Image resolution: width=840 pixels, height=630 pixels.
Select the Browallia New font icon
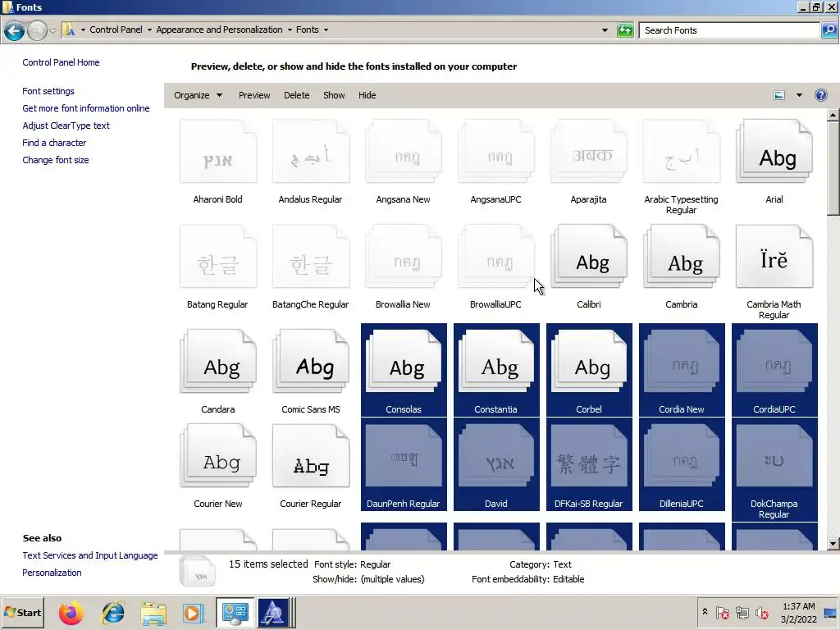click(x=404, y=257)
